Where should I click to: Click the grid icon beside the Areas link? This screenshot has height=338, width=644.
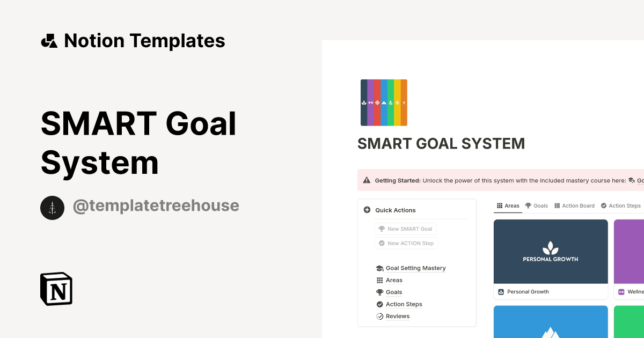(379, 280)
